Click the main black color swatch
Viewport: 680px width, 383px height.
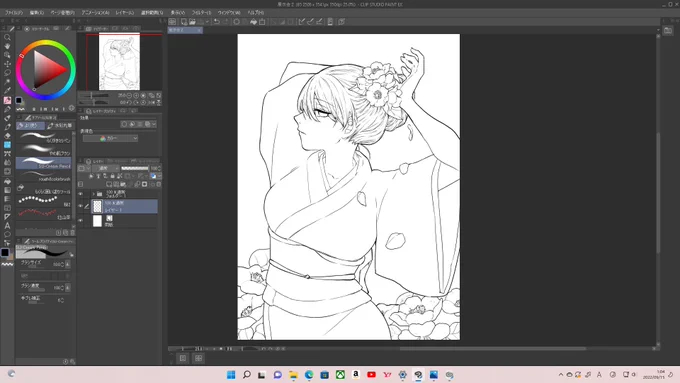point(5,252)
